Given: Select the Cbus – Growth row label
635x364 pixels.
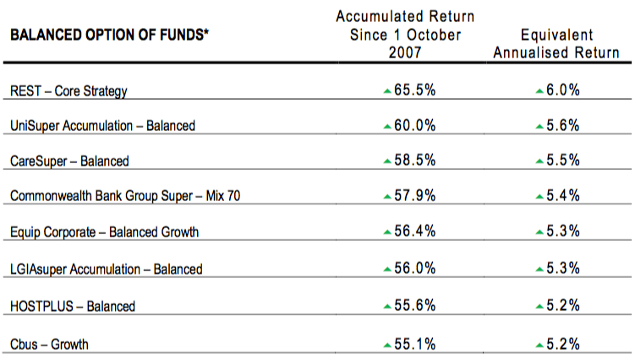Looking at the screenshot, I should coord(49,344).
